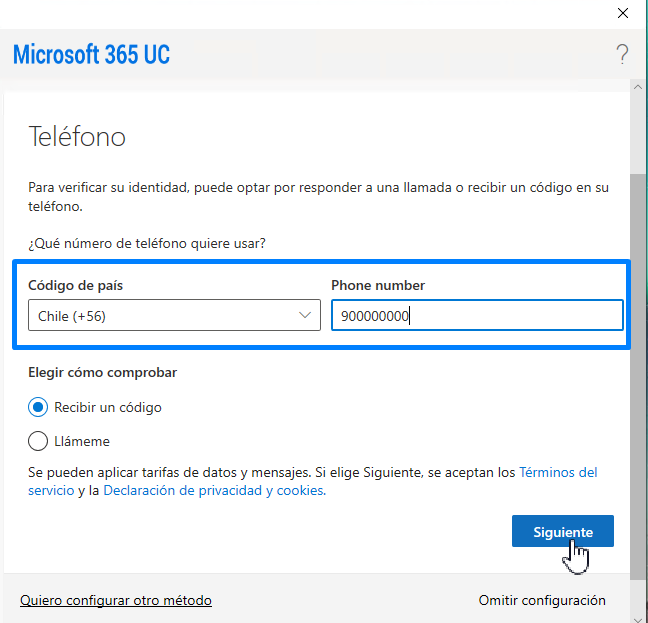648x623 pixels.
Task: Open 'Declaración de privacidad y cookies' link
Action: pos(213,491)
